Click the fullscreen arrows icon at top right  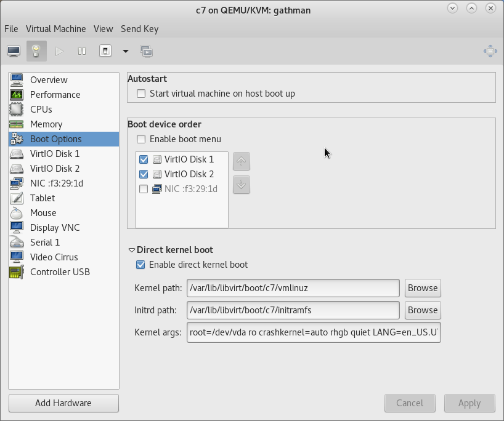pos(490,51)
